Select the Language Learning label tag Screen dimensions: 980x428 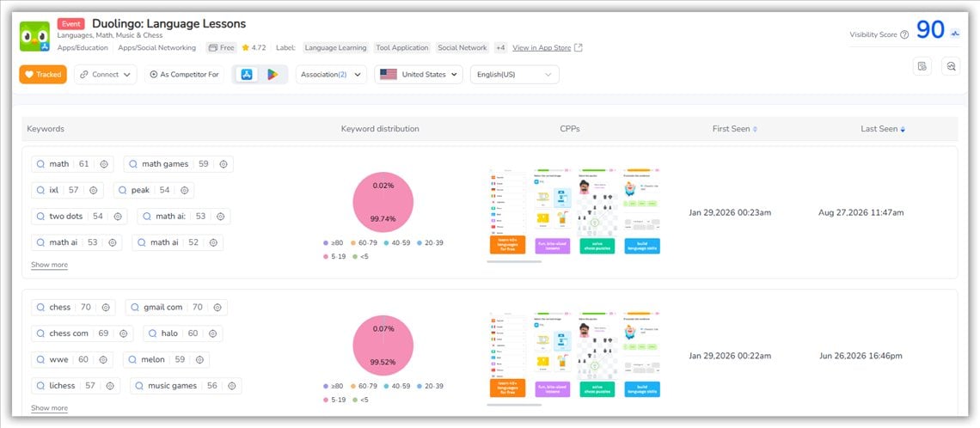(335, 47)
